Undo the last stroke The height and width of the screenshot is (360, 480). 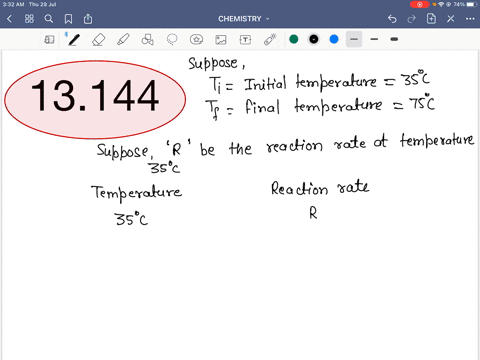coord(392,19)
